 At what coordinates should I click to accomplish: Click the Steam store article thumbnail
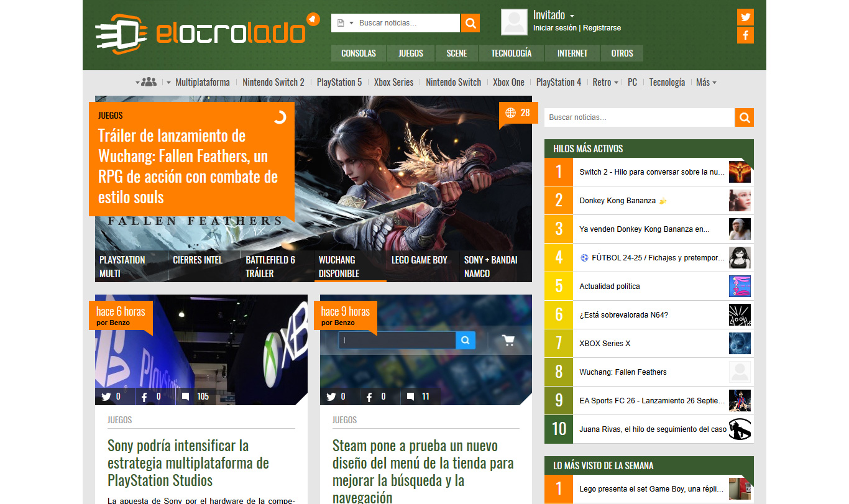click(x=426, y=350)
